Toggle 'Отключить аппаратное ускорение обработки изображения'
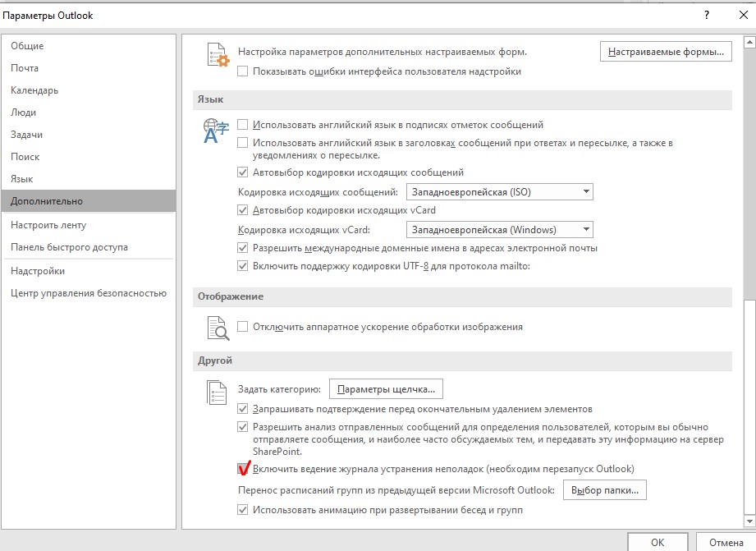Image resolution: width=756 pixels, height=551 pixels. pyautogui.click(x=243, y=327)
